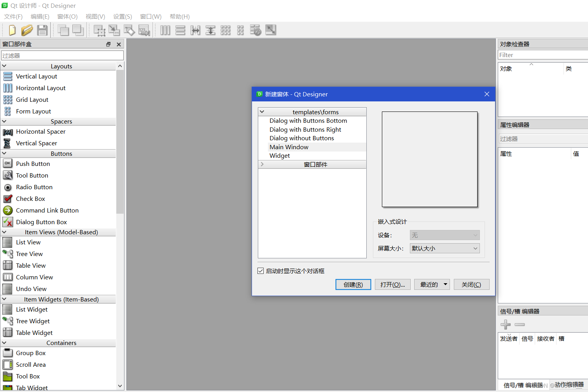Screen dimensions: 588x392
Task: Click the New form toolbar icon
Action: [x=12, y=30]
